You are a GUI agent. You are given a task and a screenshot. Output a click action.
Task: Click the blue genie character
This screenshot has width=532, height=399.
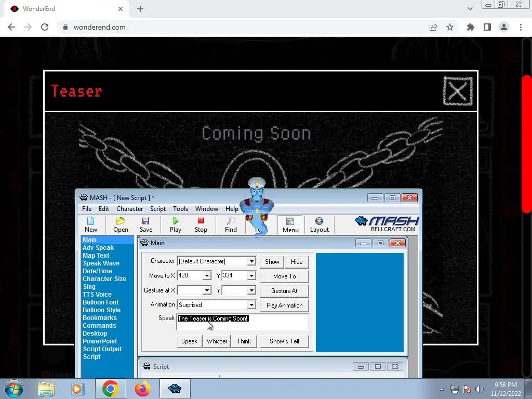coord(257,207)
